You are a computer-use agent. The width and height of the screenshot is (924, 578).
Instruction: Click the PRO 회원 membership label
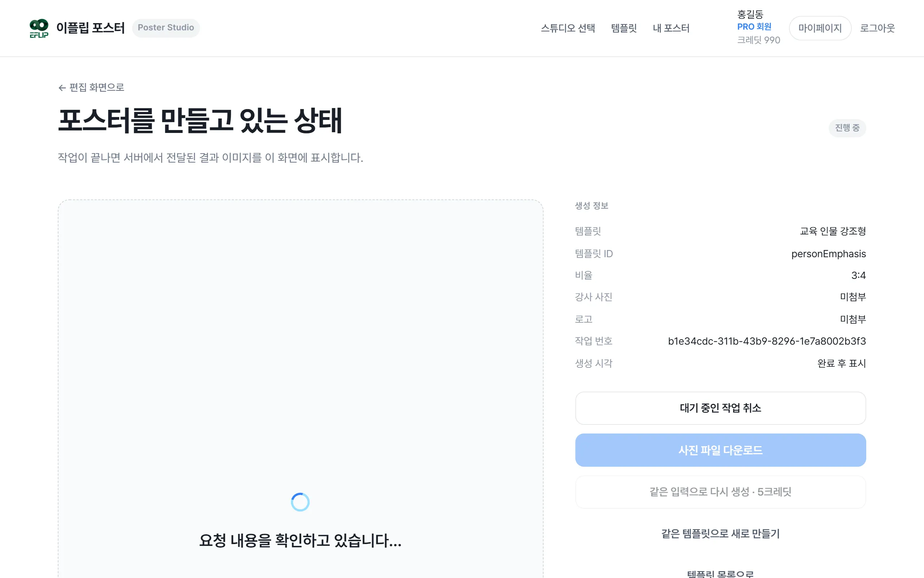pos(754,27)
